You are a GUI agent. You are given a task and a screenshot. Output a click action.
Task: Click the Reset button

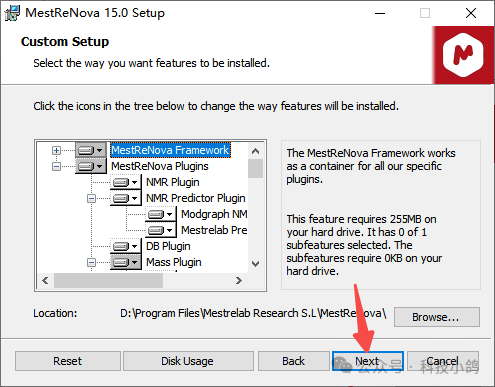pos(68,361)
